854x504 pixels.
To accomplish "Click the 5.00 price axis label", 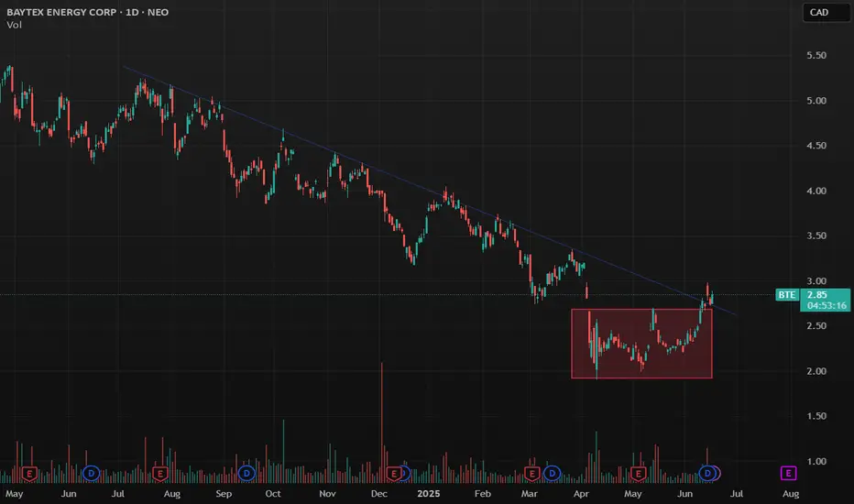I will click(x=816, y=101).
